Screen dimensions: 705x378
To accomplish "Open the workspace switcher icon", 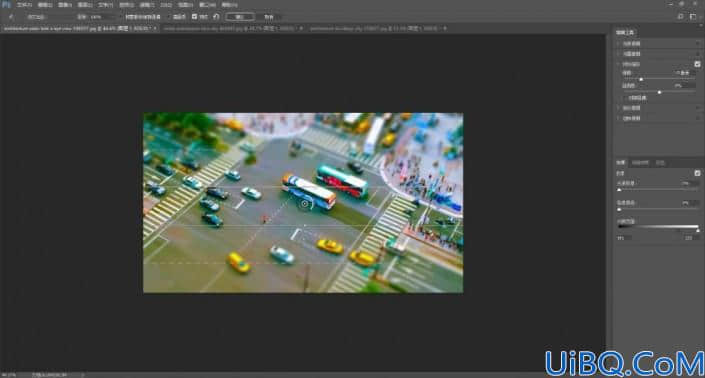I will coord(693,17).
